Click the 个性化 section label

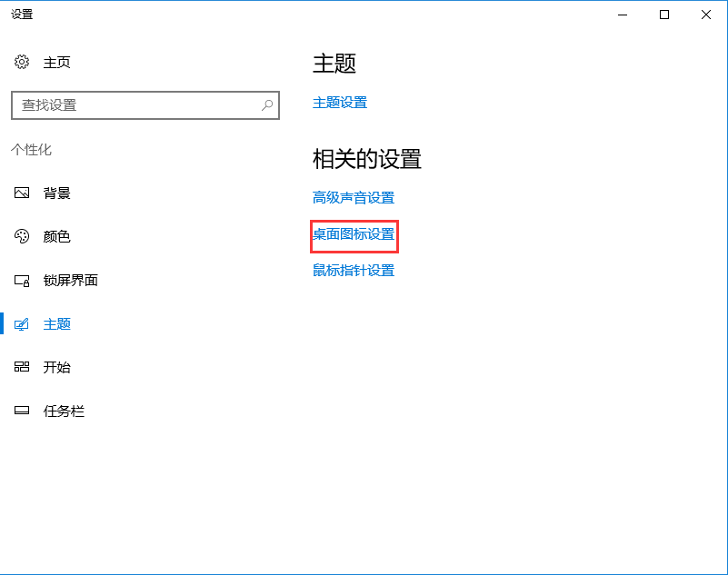[31, 150]
